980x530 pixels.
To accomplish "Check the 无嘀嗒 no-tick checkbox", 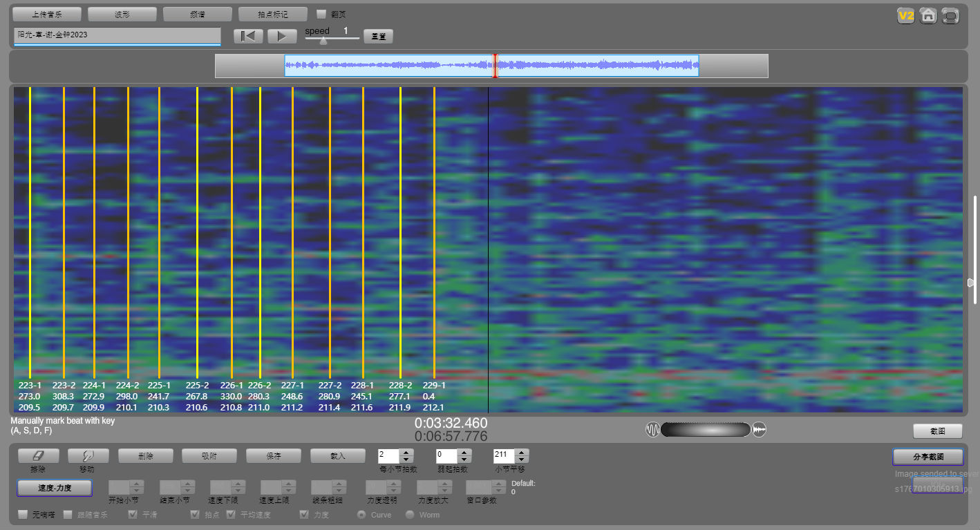I will 23,515.
